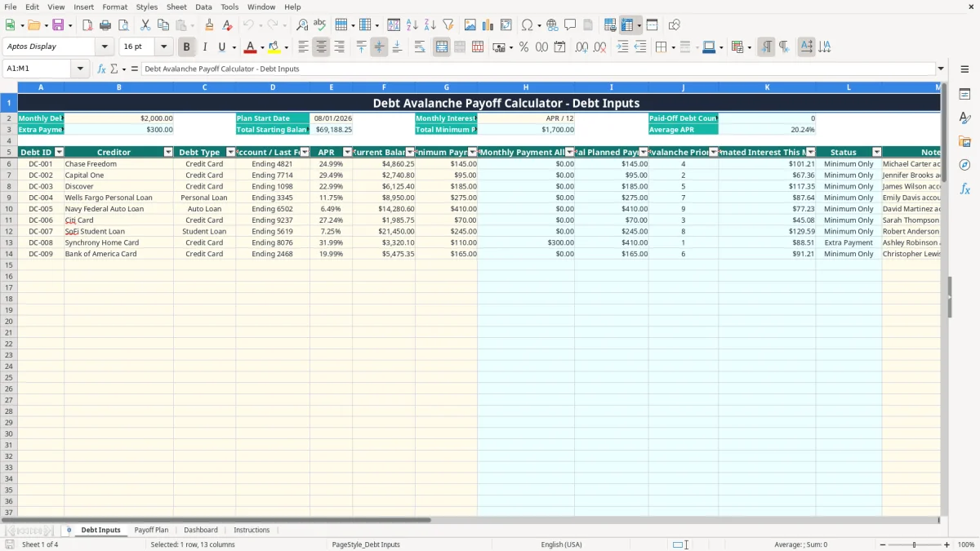
Task: Open Find & Replace
Action: [302, 25]
